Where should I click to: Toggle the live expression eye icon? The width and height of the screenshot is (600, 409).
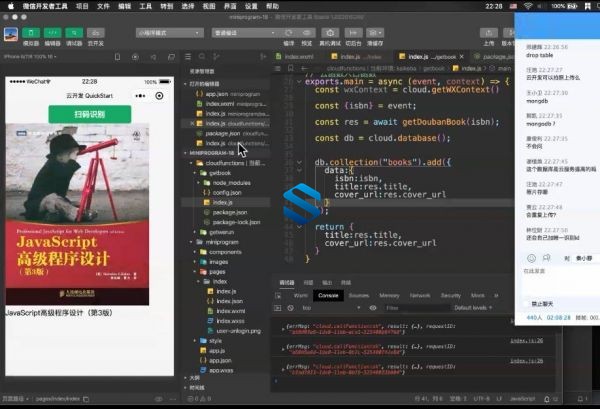373,308
